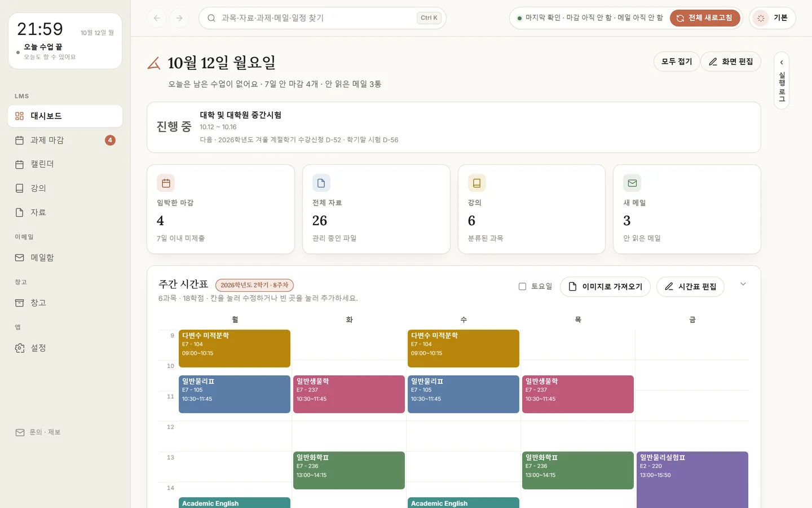Enable the 토요일 checkbox
812x508 pixels.
[x=522, y=287]
